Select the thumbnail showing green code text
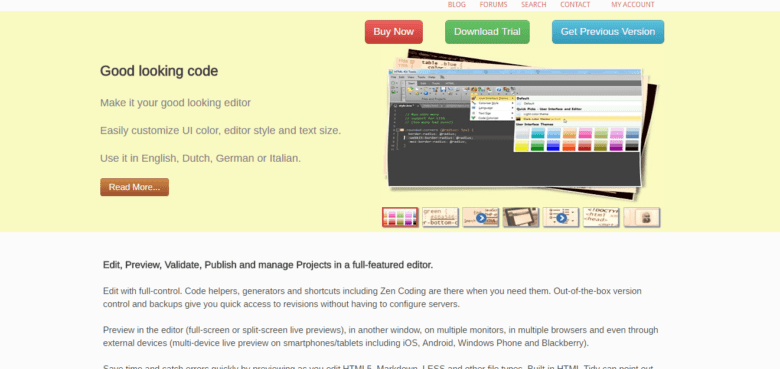780x369 pixels. [440, 217]
